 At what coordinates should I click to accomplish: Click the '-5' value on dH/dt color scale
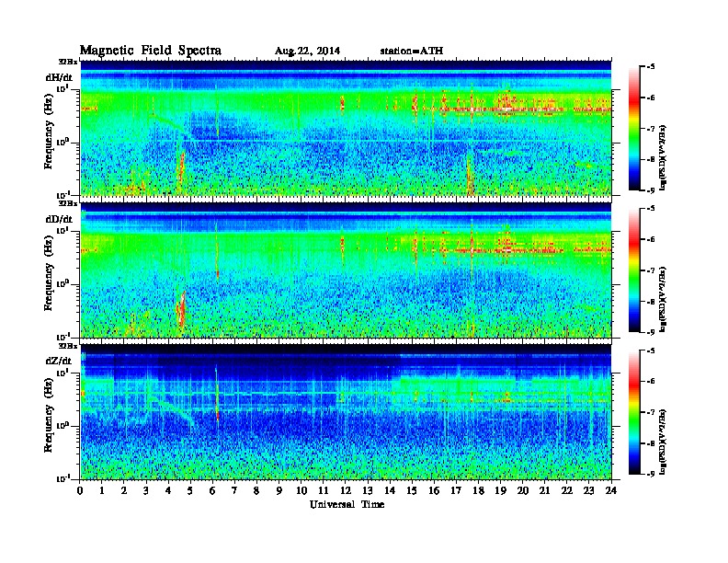(651, 66)
